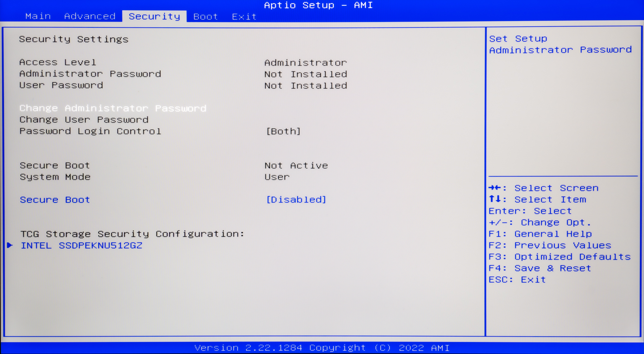Click the Password Login Control label

(90, 132)
